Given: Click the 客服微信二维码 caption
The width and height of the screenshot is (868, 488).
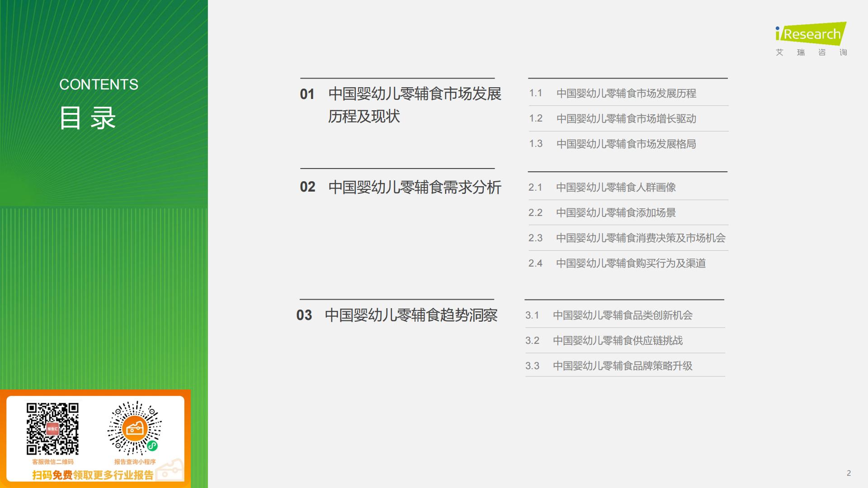Looking at the screenshot, I should (x=52, y=462).
